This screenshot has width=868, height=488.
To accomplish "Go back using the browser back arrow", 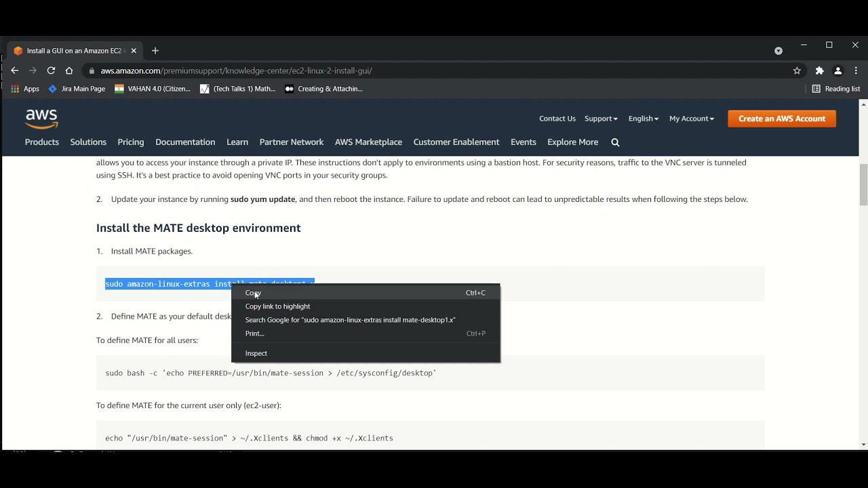I will tap(15, 70).
